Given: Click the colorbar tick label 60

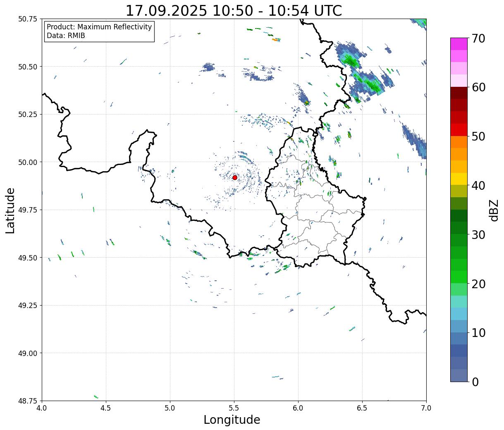Looking at the screenshot, I should tap(478, 87).
